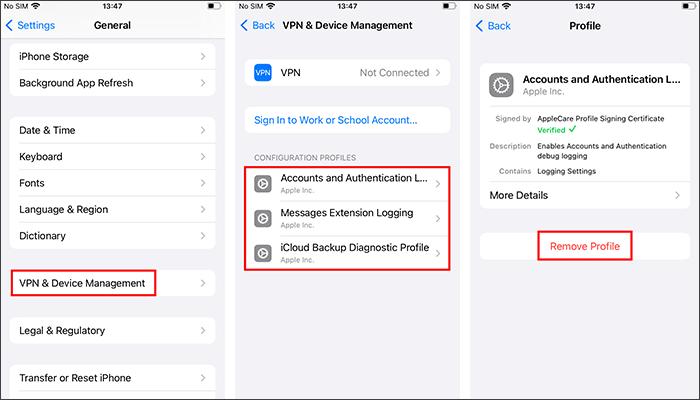Tap the Accounts and Authentication profile gear icon
The image size is (700, 400).
coord(262,184)
